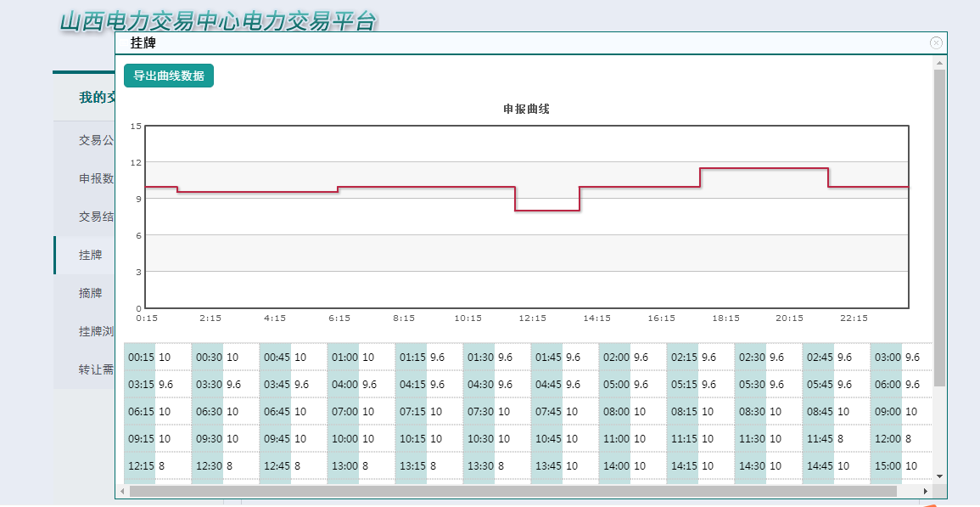Click the horizontal scrollbar left arrow

point(123,491)
